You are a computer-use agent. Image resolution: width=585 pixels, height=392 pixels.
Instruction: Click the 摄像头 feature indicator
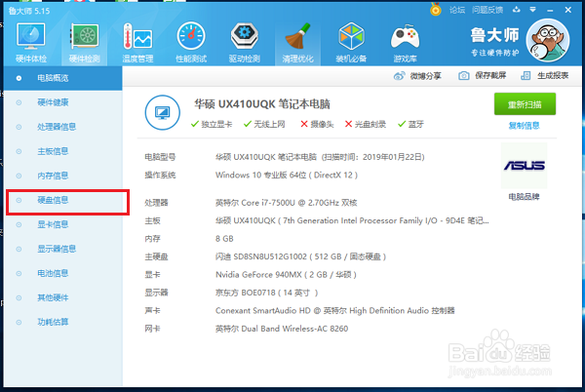click(317, 124)
